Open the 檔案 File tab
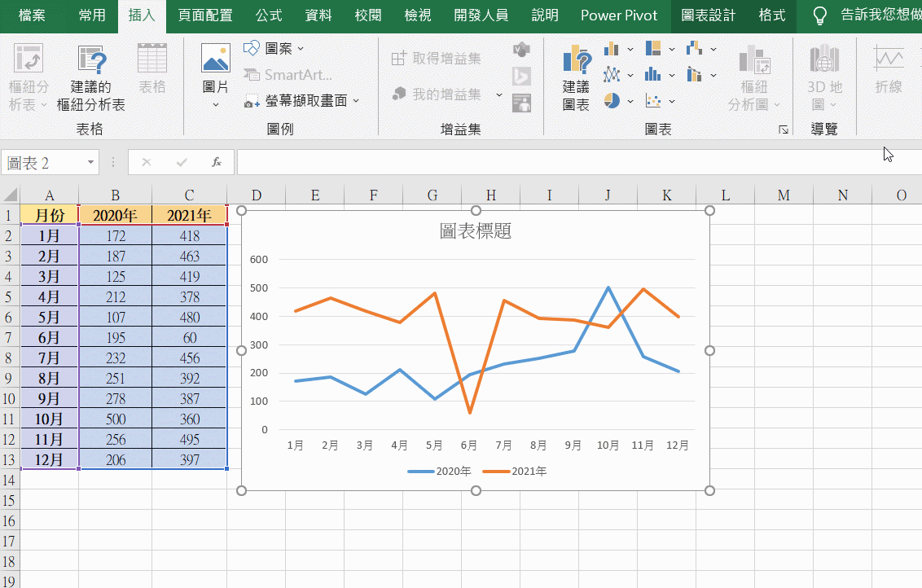Viewport: 922px width, 588px height. coord(32,15)
